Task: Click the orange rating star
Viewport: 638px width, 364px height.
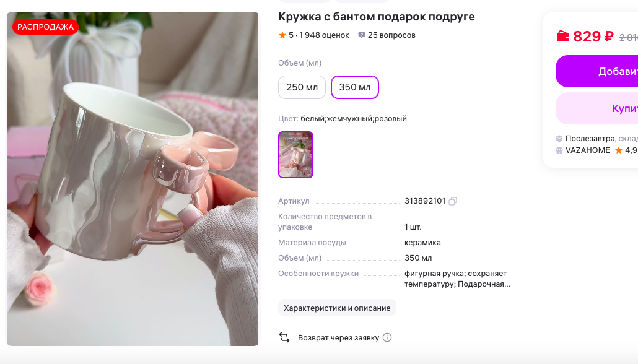Action: tap(282, 35)
